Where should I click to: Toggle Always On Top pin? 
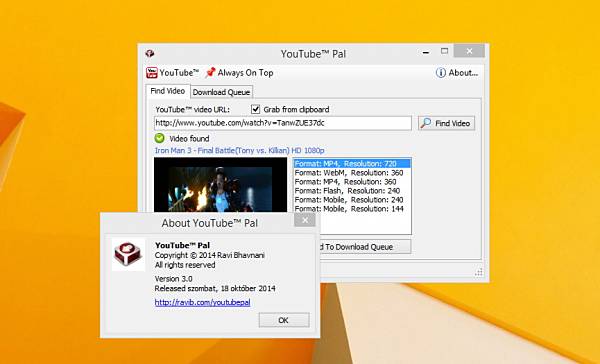point(239,73)
